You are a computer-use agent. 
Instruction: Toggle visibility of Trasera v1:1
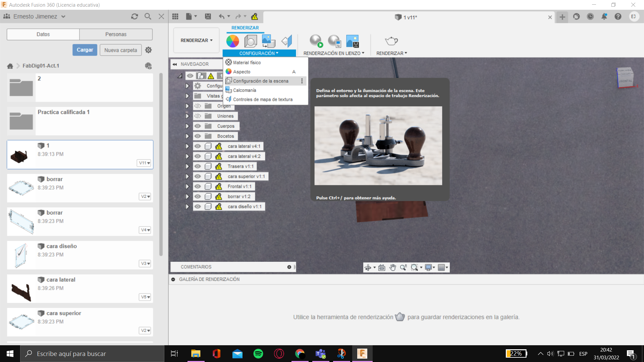coord(198,166)
